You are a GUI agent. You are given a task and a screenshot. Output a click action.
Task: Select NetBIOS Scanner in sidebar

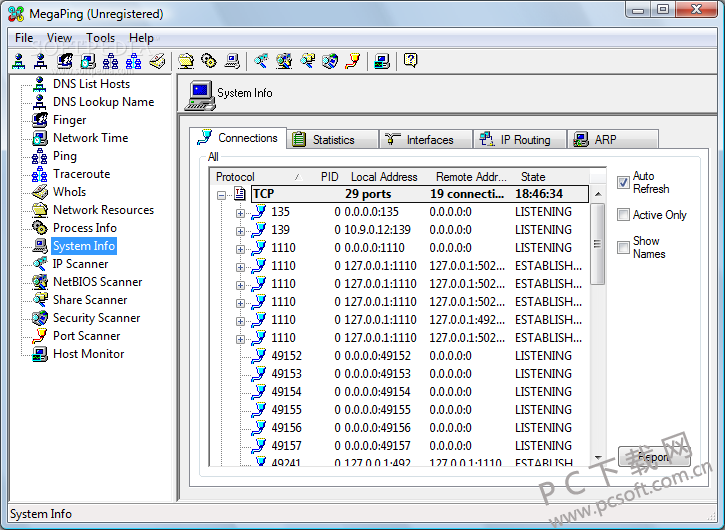tap(97, 282)
